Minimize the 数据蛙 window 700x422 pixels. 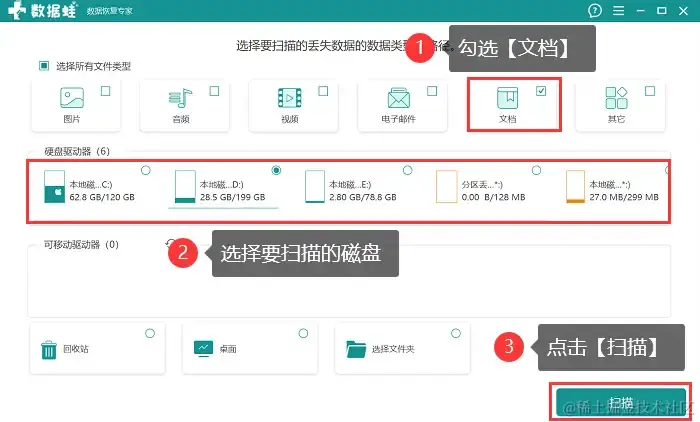coord(641,10)
